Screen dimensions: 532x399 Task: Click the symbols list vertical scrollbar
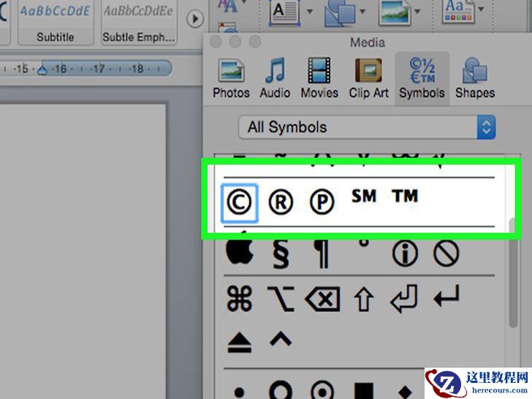513,274
